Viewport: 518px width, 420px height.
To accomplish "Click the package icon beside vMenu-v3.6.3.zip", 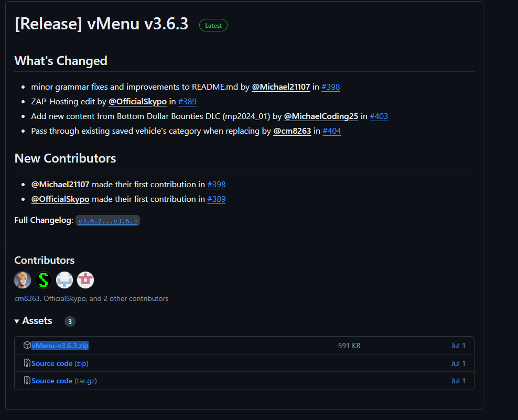I will click(27, 345).
